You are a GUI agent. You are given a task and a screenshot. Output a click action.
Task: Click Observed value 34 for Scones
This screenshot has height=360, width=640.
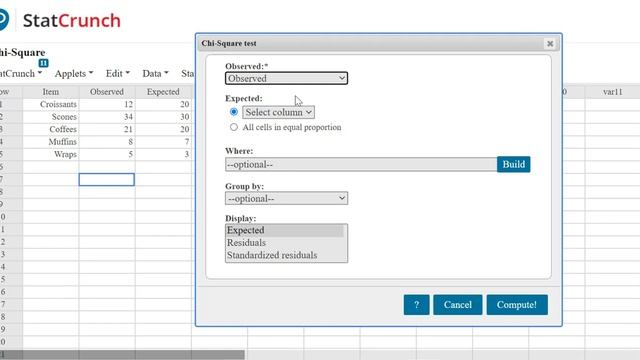point(107,117)
